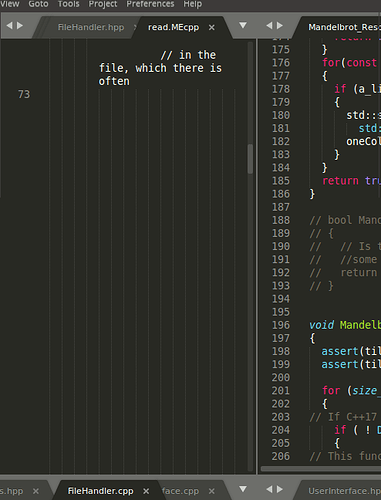Click the comment '// If C++17' line

coord(343,417)
